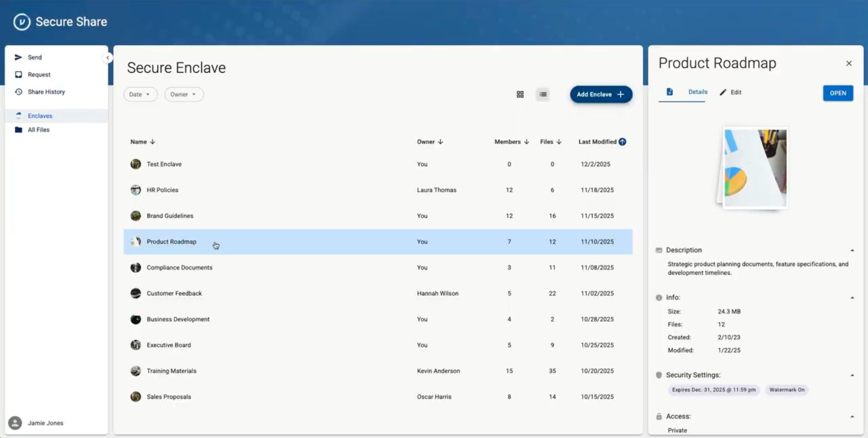The image size is (868, 438).
Task: Click the Secure Share logo icon
Action: (22, 22)
